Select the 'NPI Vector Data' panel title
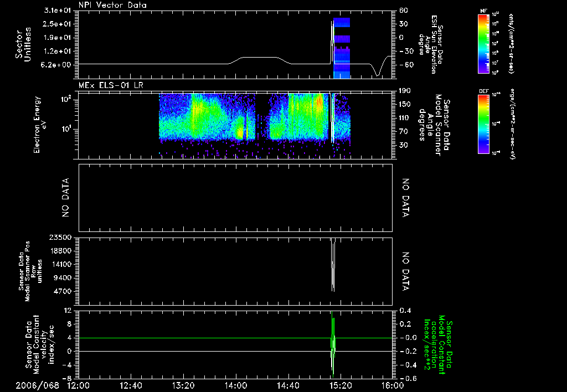Viewport: 567px width, 392px height. click(x=113, y=5)
